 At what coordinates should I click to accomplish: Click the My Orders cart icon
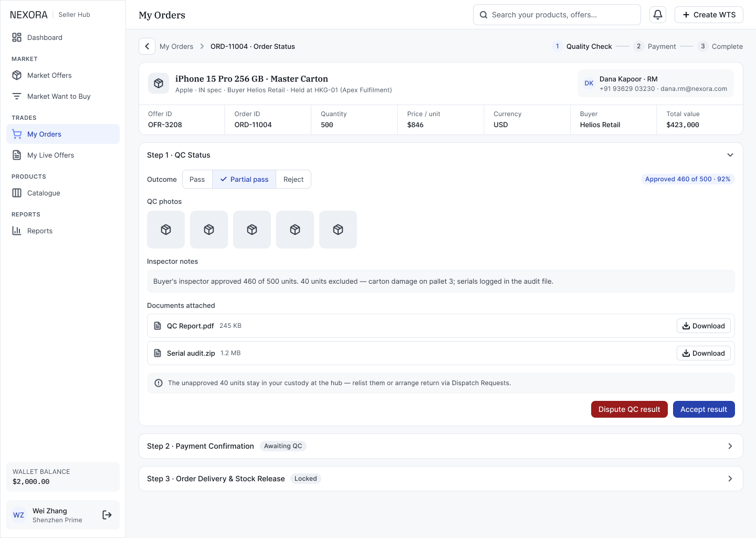point(17,134)
